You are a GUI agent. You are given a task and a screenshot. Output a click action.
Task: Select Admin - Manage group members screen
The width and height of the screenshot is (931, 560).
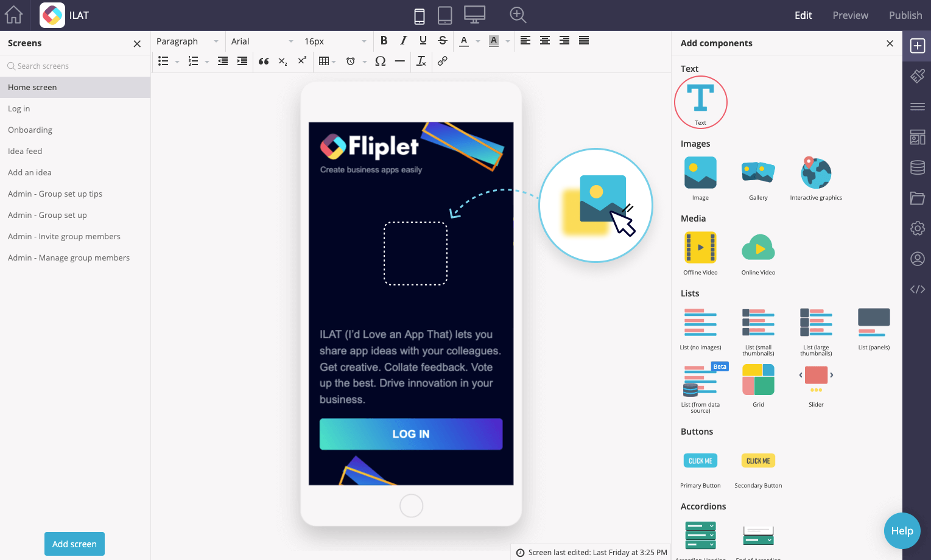[x=75, y=257]
